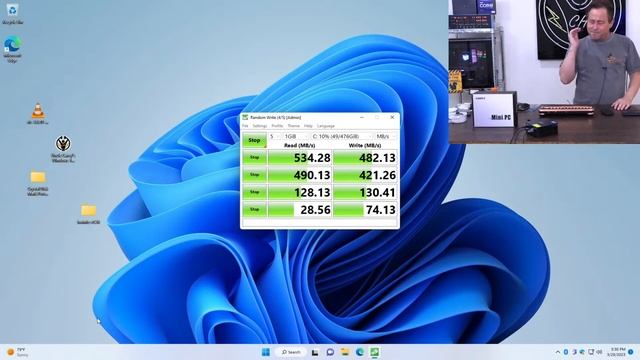Click the 482.13 write result
Screen dimensions: 640x360
point(365,158)
